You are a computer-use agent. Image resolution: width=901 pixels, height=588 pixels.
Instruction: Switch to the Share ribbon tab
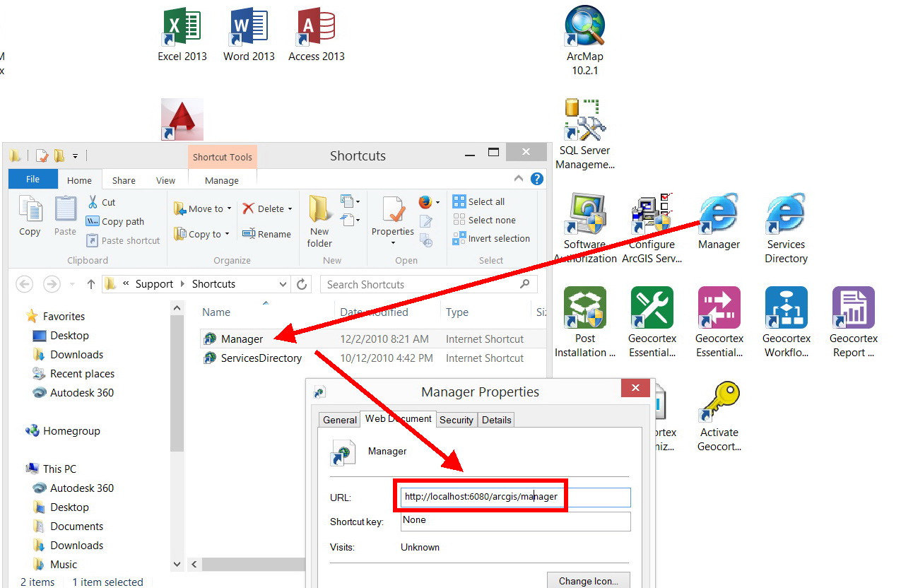124,180
